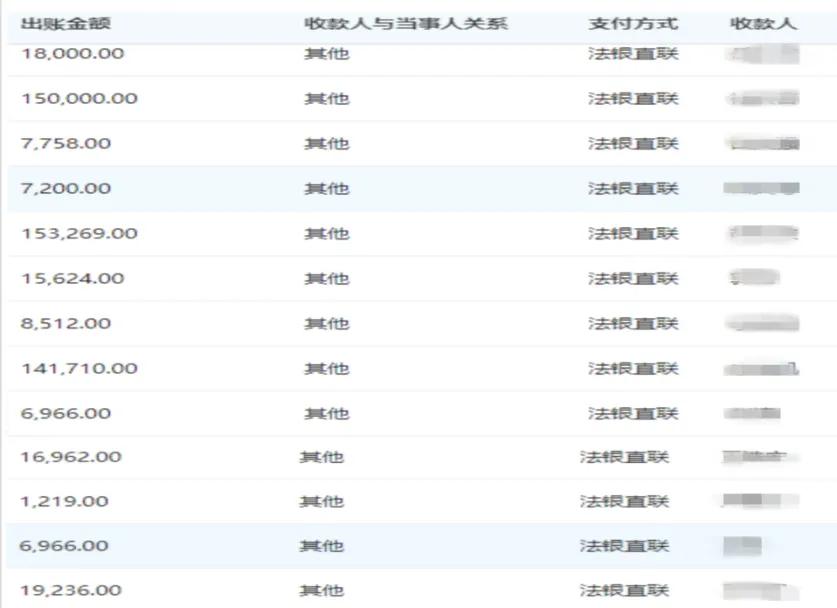Click the 16,962.00 amount cell
This screenshot has height=608, width=837.
coord(70,457)
